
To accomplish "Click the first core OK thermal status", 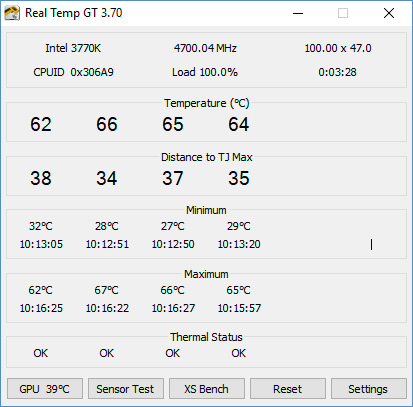I will tap(41, 353).
